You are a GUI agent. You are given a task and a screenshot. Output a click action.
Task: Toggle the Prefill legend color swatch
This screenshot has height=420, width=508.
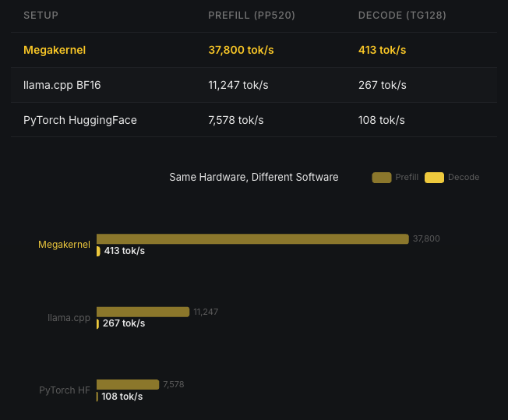click(x=381, y=178)
